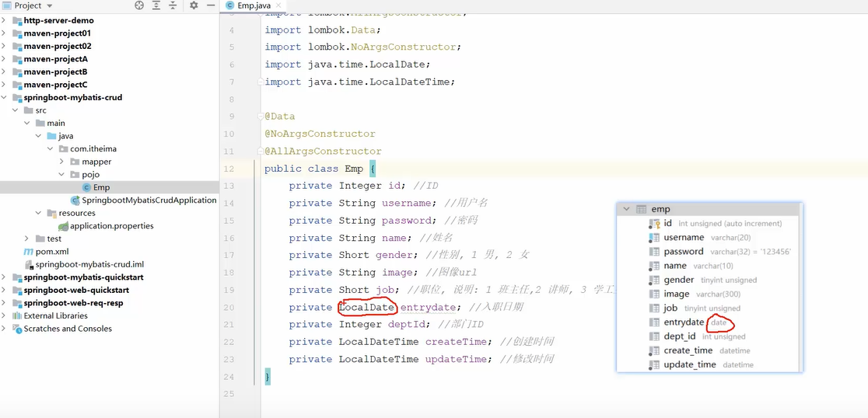Viewport: 868px width, 418px height.
Task: Click the locate-in-project target icon
Action: click(139, 5)
